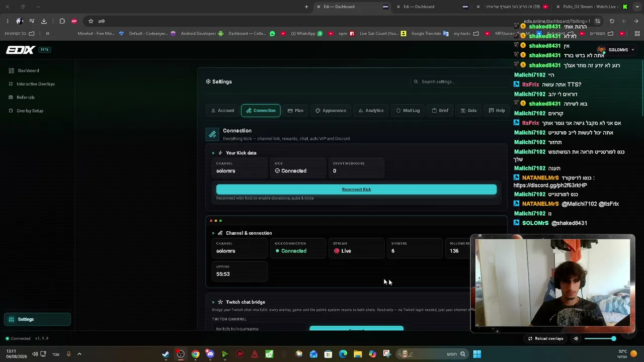Image resolution: width=644 pixels, height=362 pixels.
Task: Collapse the Your Kick data section
Action: point(213,153)
